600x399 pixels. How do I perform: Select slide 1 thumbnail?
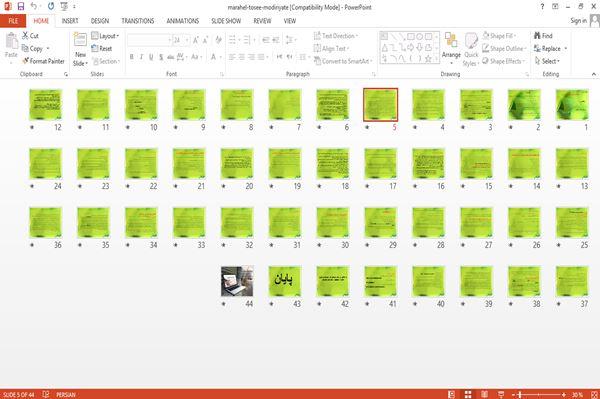pyautogui.click(x=572, y=104)
